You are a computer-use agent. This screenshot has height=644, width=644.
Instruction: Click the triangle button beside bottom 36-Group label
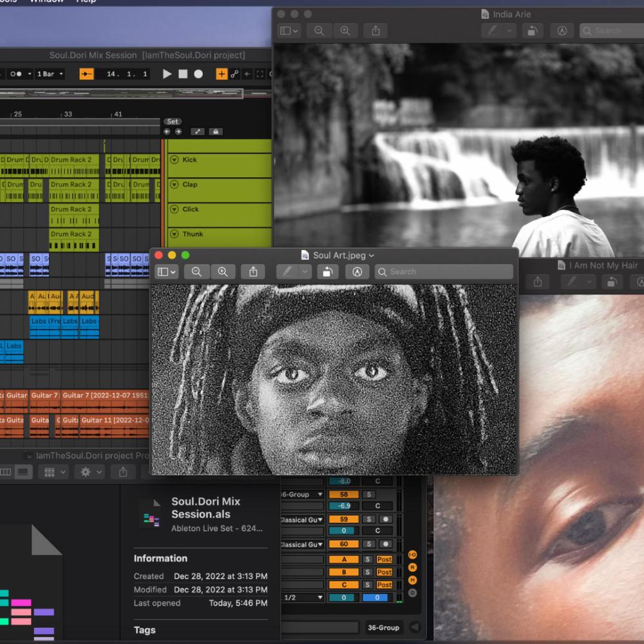[x=415, y=627]
